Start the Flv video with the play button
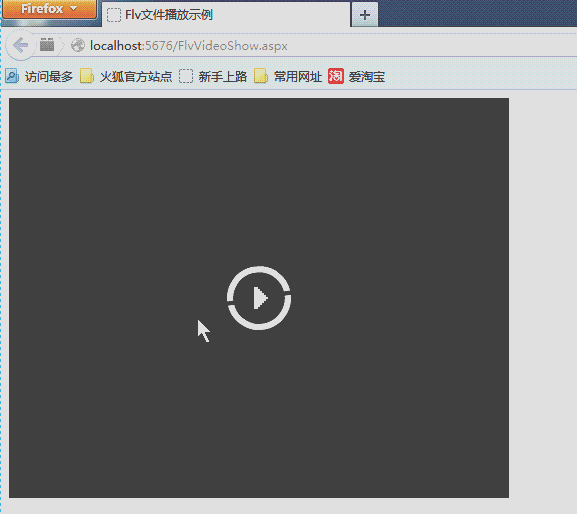 coord(259,299)
